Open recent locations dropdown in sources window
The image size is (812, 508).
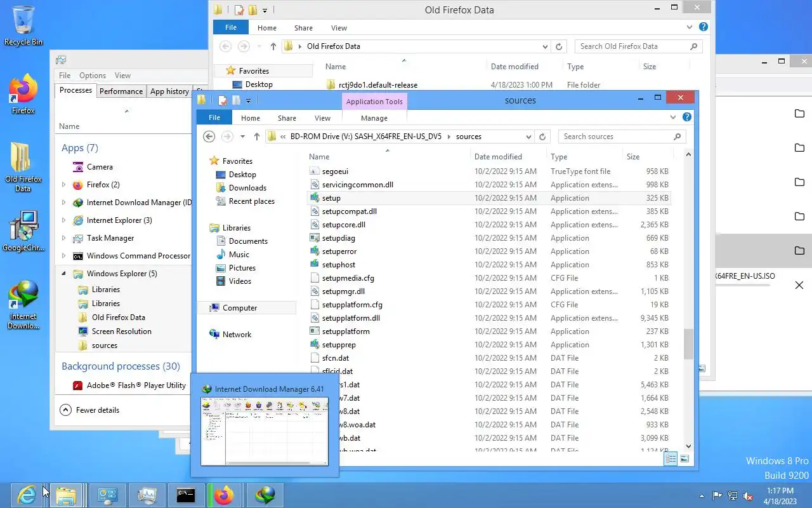pos(242,137)
